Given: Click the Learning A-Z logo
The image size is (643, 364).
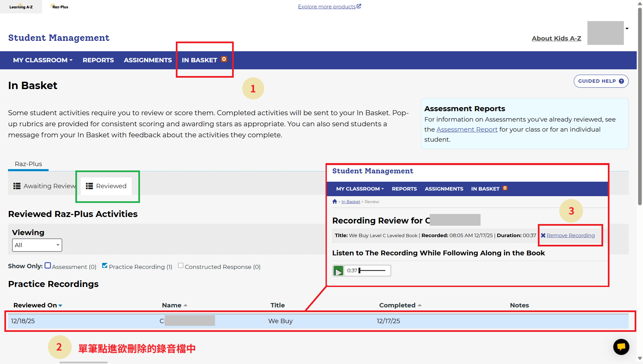Looking at the screenshot, I should pos(21,7).
